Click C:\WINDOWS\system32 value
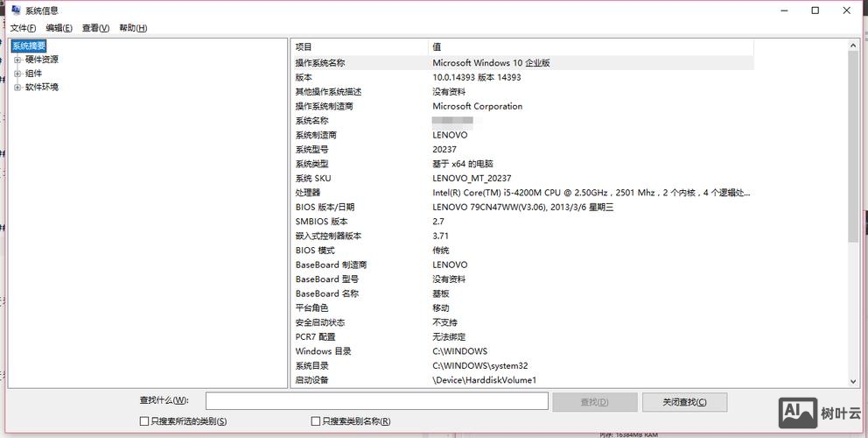Viewport: 868px width, 438px height. click(480, 365)
